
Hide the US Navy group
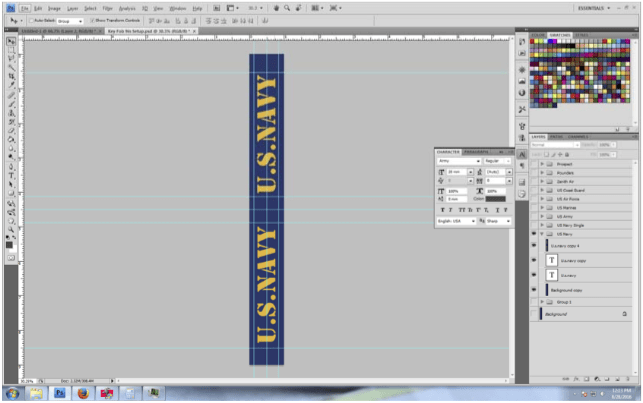pyautogui.click(x=534, y=234)
